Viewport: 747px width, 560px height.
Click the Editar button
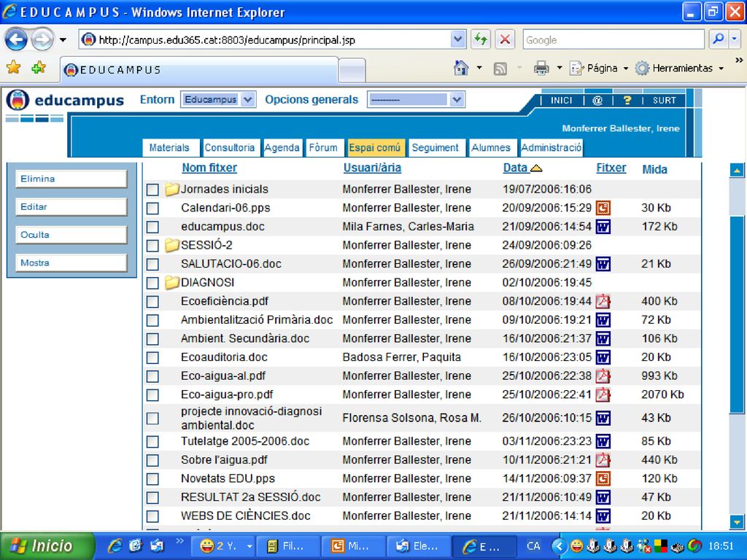[71, 207]
